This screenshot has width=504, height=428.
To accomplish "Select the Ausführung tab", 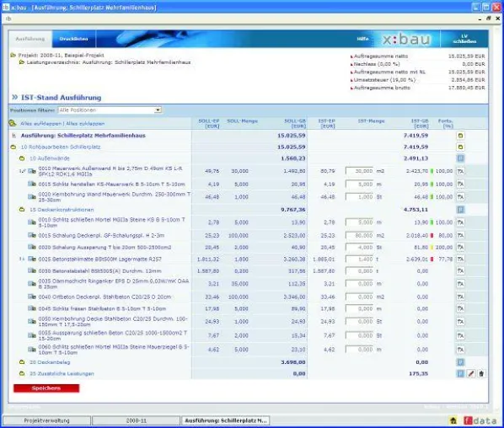I will point(30,39).
